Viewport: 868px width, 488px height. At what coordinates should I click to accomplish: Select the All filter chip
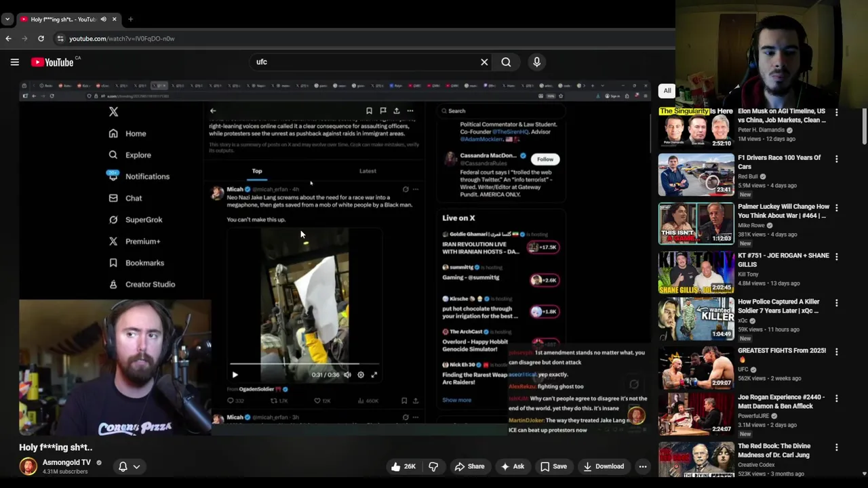[667, 91]
